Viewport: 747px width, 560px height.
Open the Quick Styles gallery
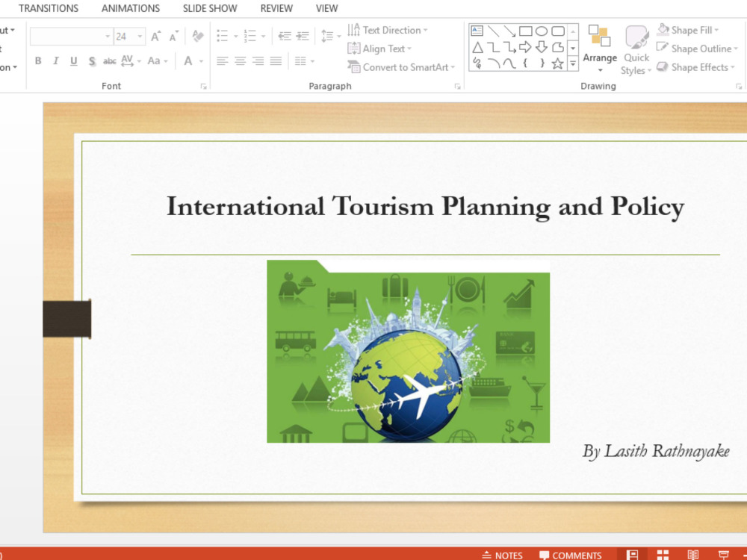(x=636, y=50)
